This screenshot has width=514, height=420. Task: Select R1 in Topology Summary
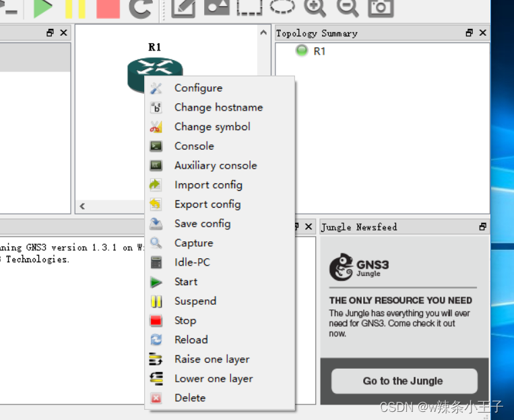[319, 51]
